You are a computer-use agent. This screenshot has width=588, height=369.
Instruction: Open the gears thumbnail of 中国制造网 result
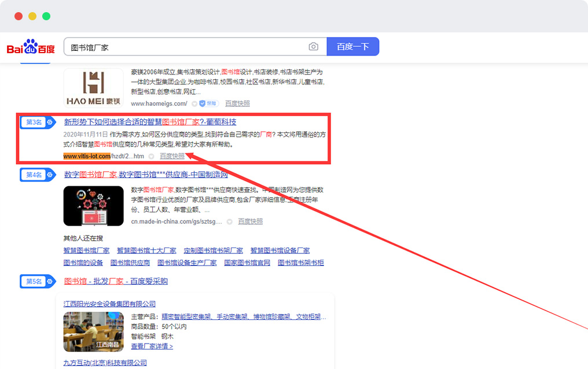[x=93, y=206]
